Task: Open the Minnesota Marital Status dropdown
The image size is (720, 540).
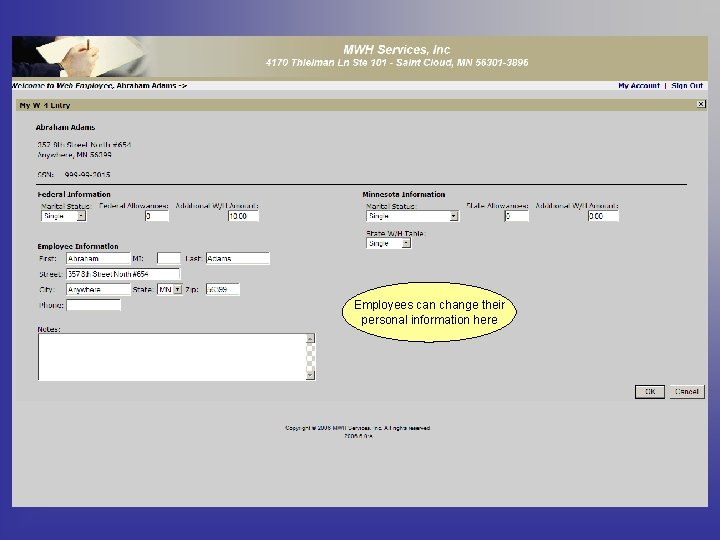Action: (x=412, y=216)
